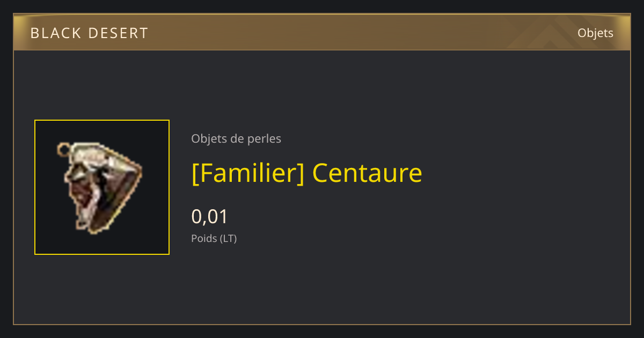Click the yellow-bordered item thumbnail frame
The height and width of the screenshot is (338, 644).
pos(102,187)
